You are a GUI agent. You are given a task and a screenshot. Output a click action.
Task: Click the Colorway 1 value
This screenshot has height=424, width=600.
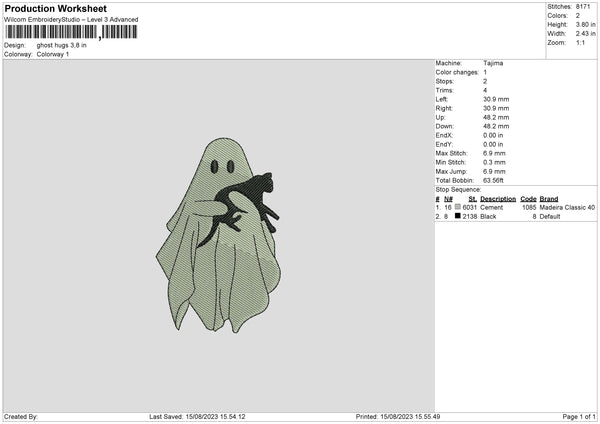click(x=54, y=54)
